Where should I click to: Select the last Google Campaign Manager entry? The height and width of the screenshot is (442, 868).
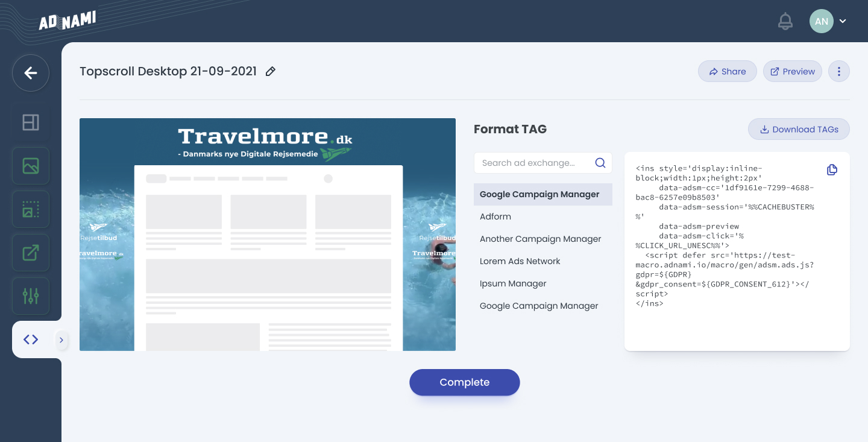(x=539, y=306)
